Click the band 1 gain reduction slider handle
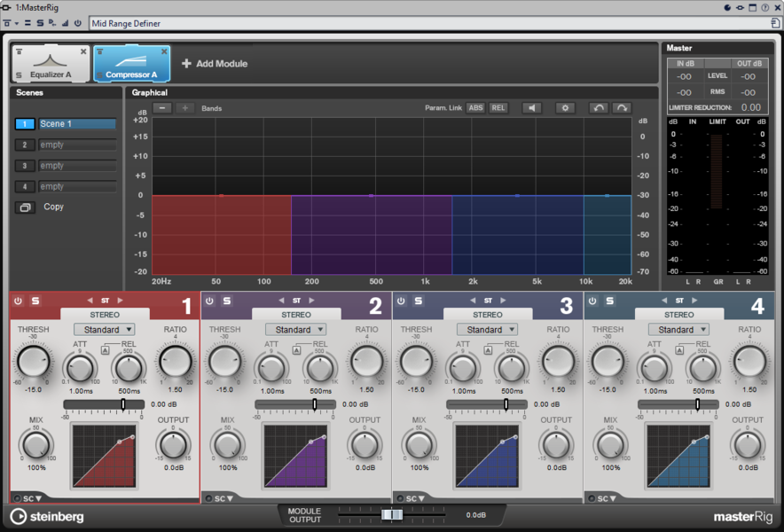Viewport: 784px width, 532px height. click(x=123, y=404)
